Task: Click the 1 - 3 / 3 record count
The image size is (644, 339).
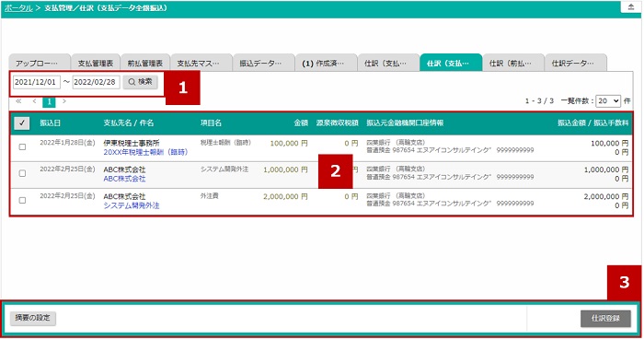Action: pyautogui.click(x=539, y=100)
